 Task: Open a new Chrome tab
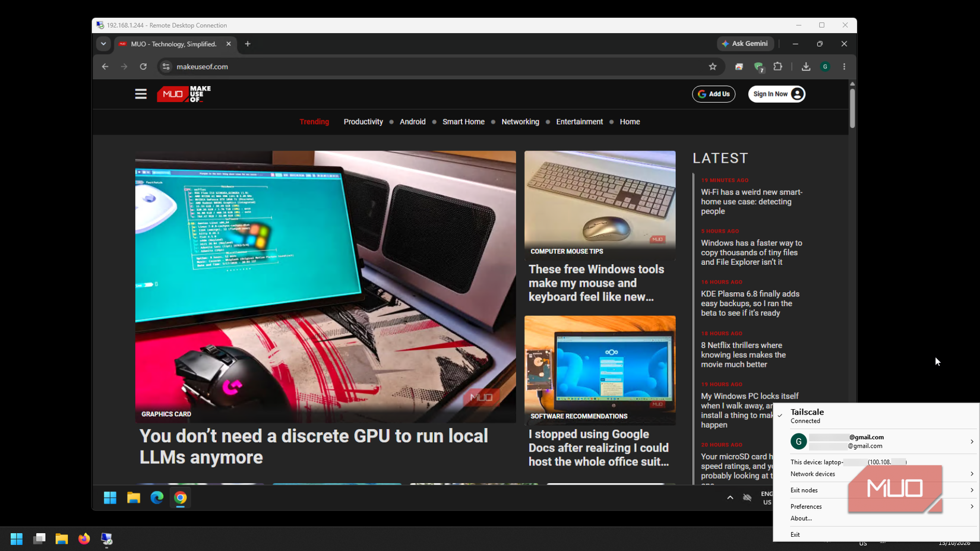pyautogui.click(x=248, y=44)
